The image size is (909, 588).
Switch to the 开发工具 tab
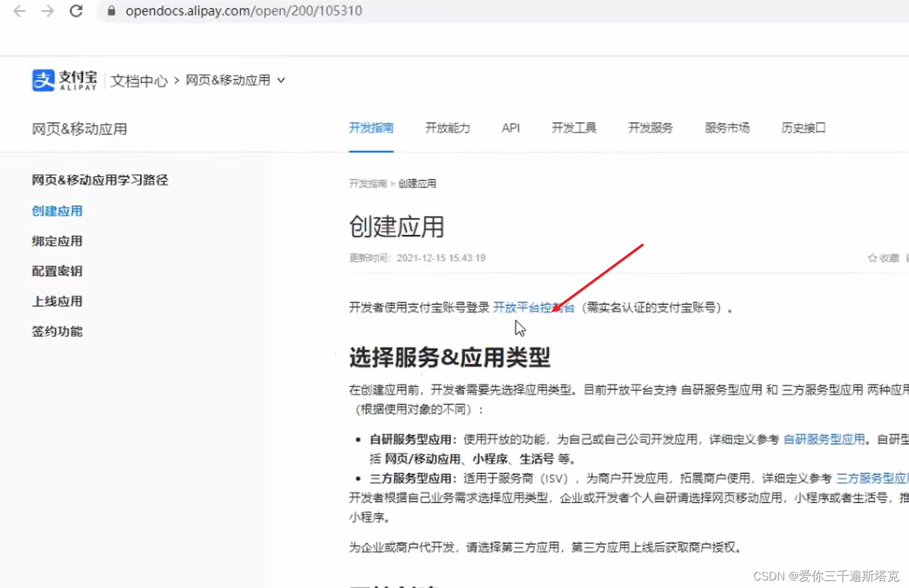point(574,128)
